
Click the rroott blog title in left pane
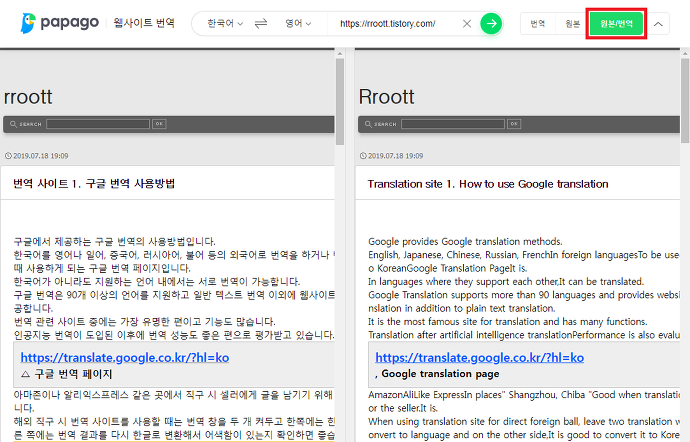click(x=28, y=97)
